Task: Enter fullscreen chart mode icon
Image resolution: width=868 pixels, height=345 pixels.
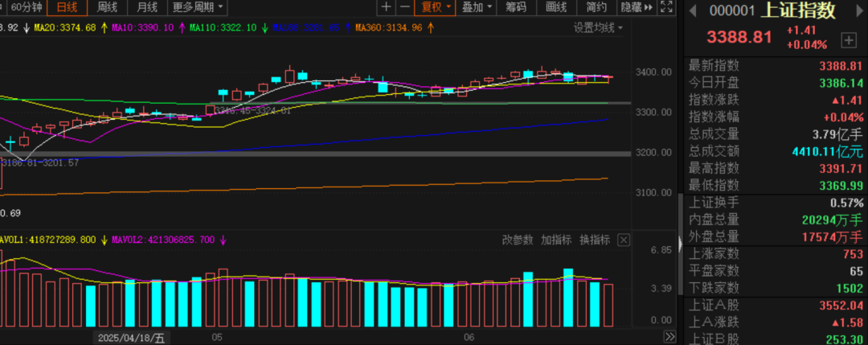Action: (x=666, y=7)
